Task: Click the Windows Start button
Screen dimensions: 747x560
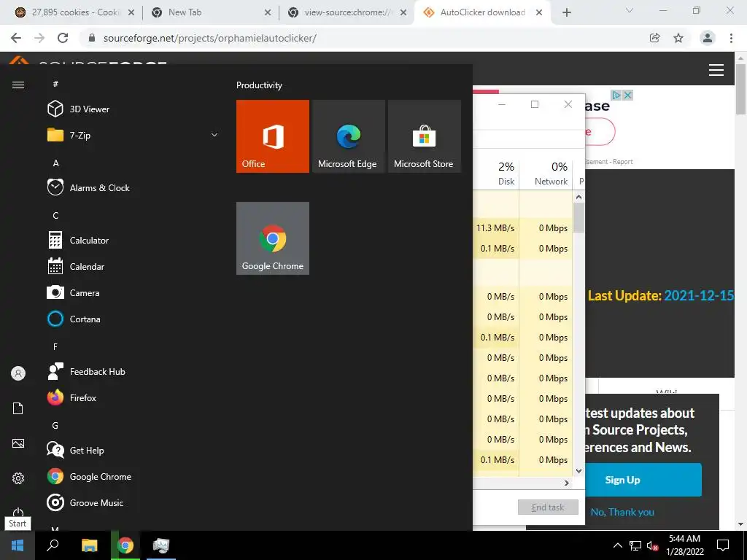Action: (18, 545)
